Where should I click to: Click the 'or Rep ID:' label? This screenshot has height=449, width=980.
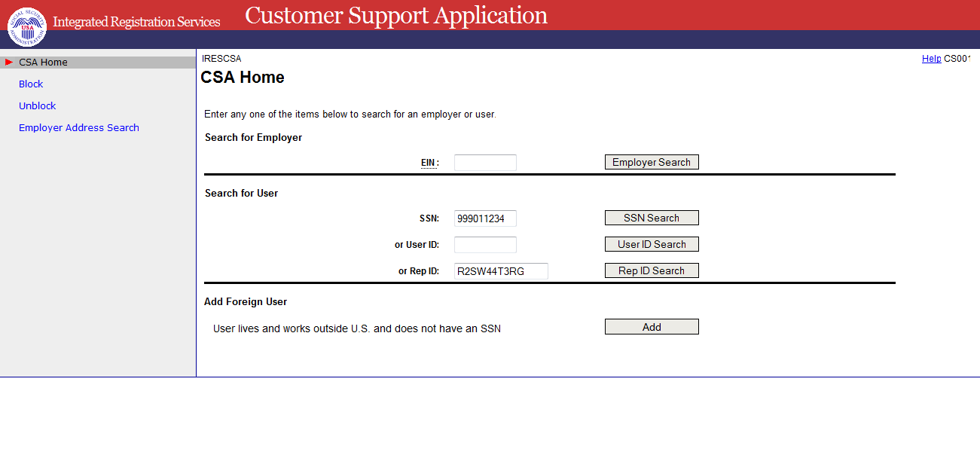[x=419, y=271]
